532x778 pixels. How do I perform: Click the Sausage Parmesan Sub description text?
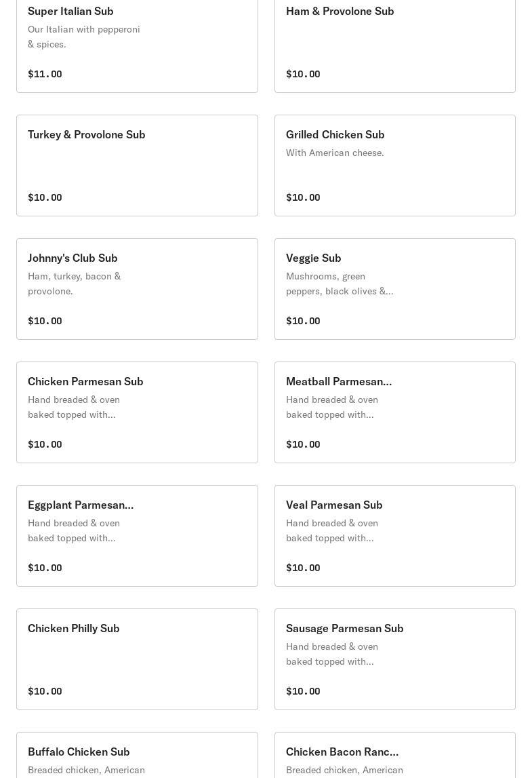[x=331, y=654]
